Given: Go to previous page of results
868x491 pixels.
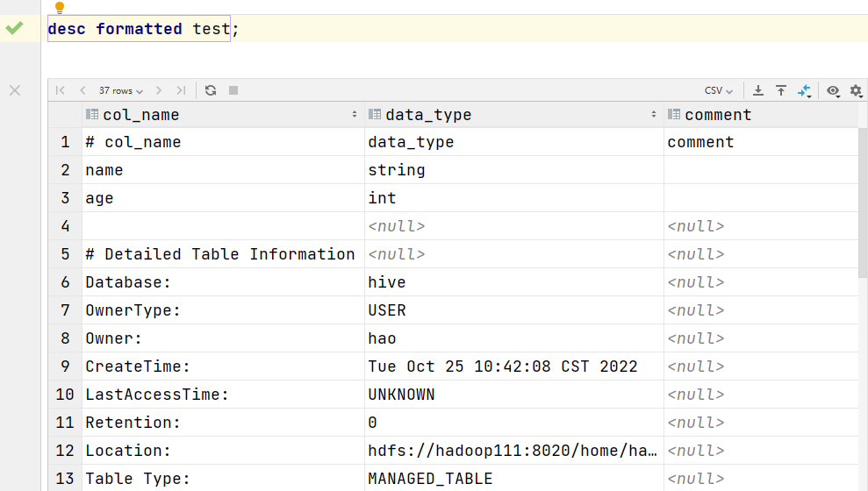Looking at the screenshot, I should point(82,90).
